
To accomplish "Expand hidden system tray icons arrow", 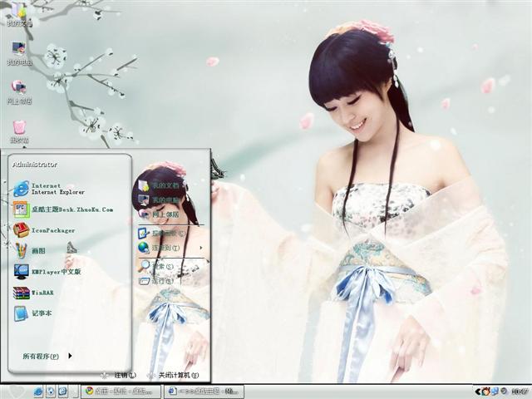I will pos(477,392).
